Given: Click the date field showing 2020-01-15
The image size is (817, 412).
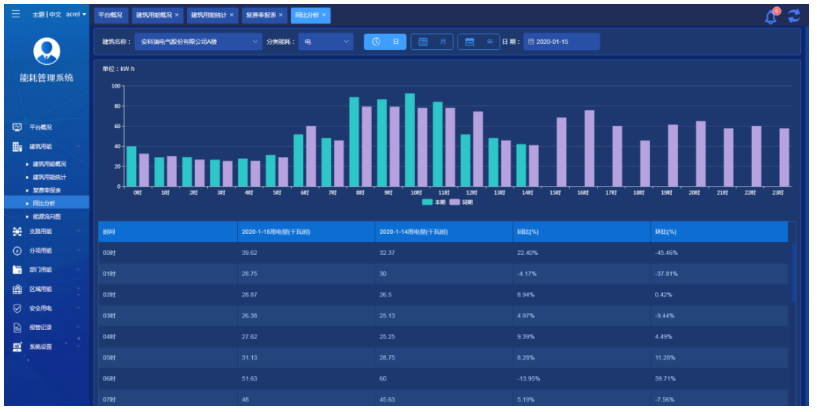Looking at the screenshot, I should pos(560,42).
